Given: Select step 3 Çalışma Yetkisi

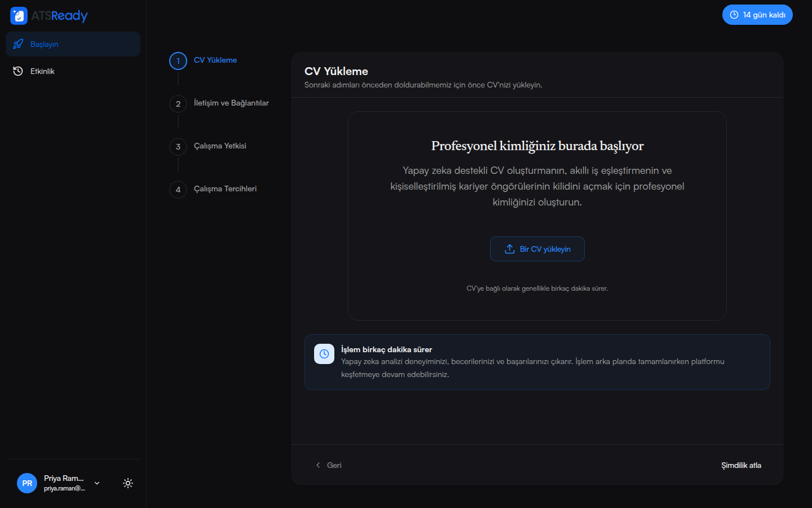Looking at the screenshot, I should pos(220,146).
